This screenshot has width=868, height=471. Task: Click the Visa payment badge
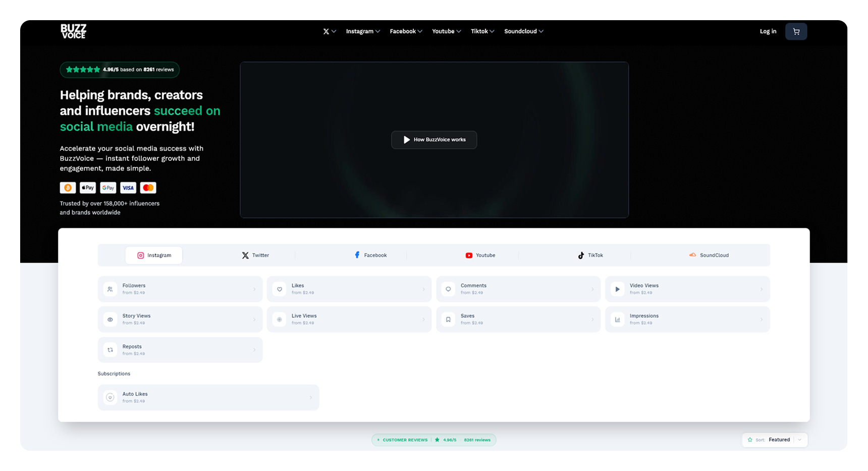coord(128,188)
